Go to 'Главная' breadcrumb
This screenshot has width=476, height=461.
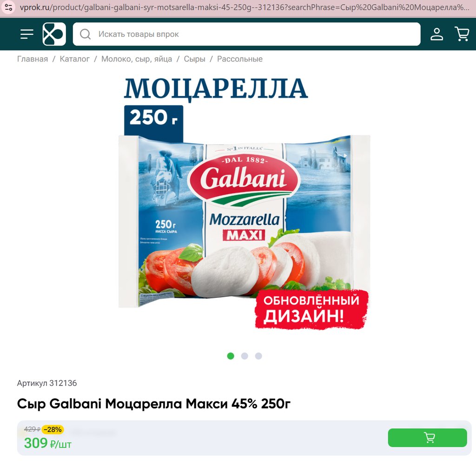[33, 59]
